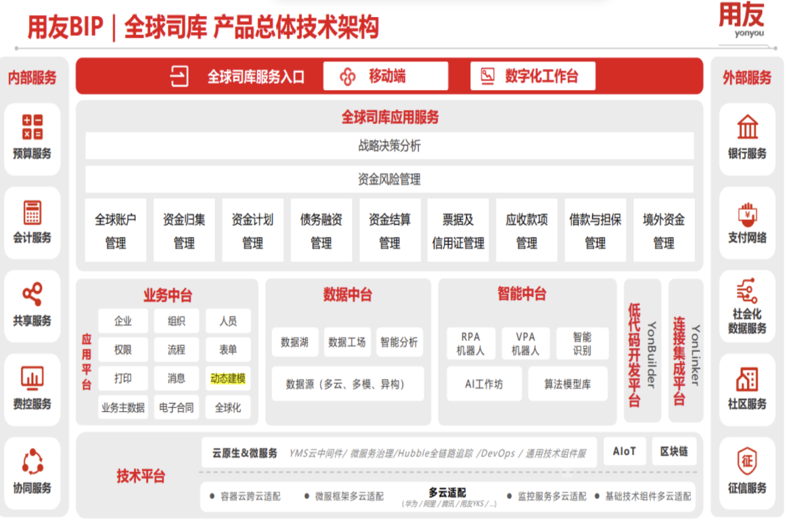Click the workbench icon beside 数字化工作台
Screen dimensions: 789x532
coord(488,76)
